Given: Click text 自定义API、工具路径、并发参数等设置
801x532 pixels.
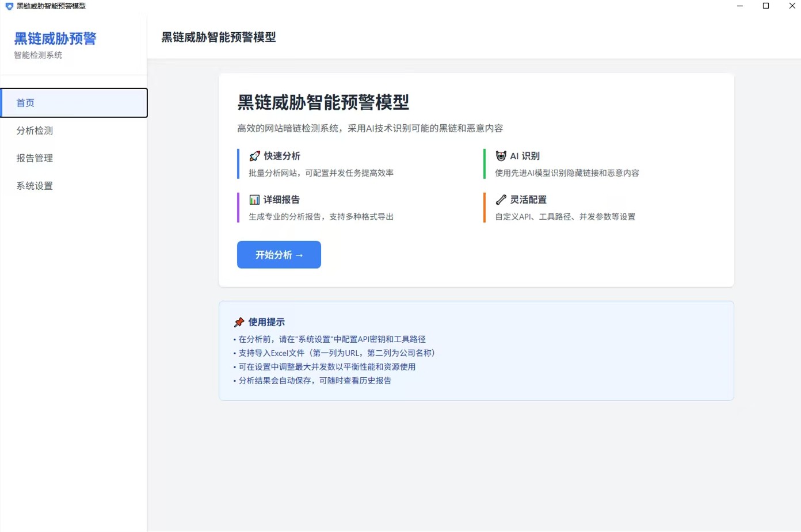Looking at the screenshot, I should (565, 217).
